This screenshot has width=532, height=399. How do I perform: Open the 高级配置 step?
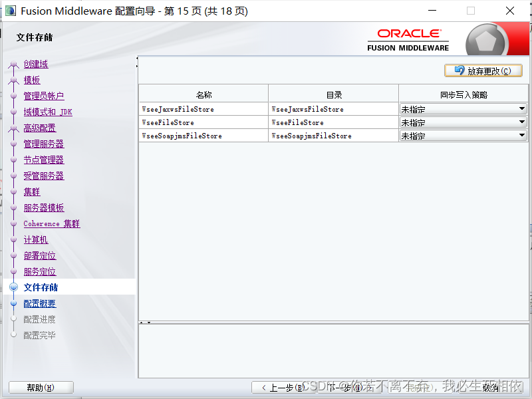(x=40, y=128)
